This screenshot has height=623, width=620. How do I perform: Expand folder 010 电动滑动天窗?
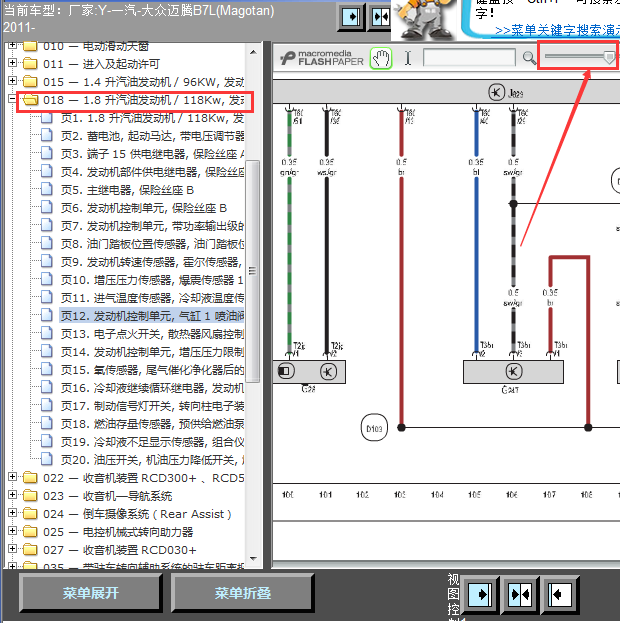tap(12, 45)
